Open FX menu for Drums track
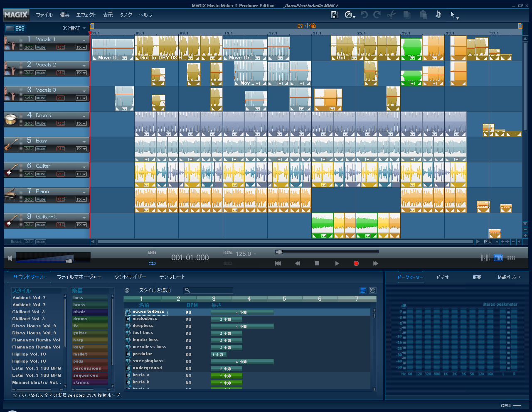 click(81, 123)
